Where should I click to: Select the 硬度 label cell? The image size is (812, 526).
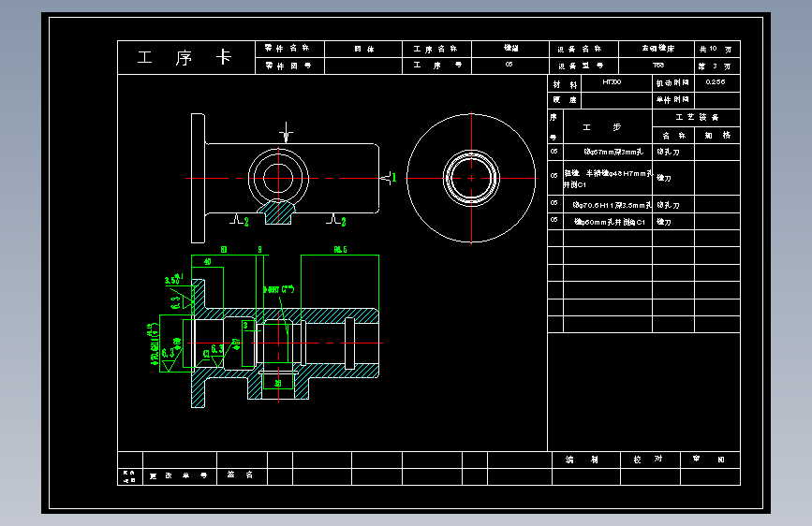pyautogui.click(x=565, y=100)
